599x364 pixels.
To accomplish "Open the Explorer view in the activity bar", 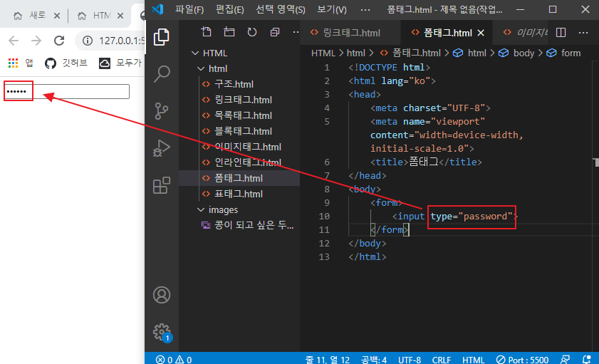I will tap(161, 37).
